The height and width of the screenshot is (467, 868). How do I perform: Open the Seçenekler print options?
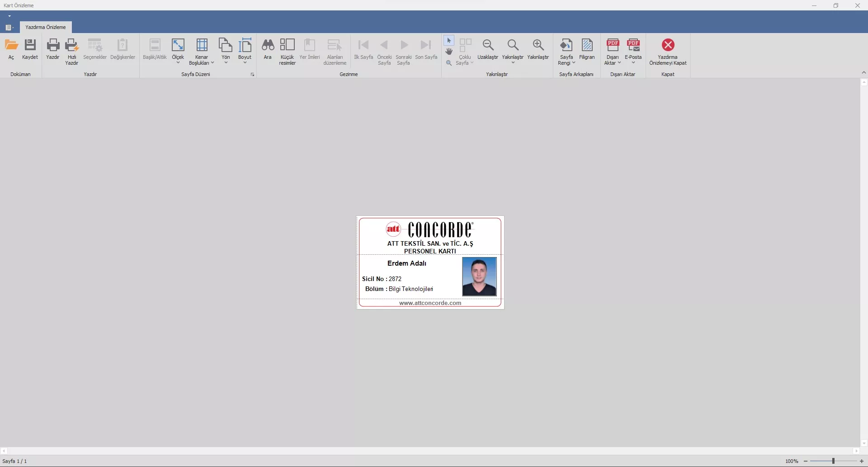click(95, 50)
